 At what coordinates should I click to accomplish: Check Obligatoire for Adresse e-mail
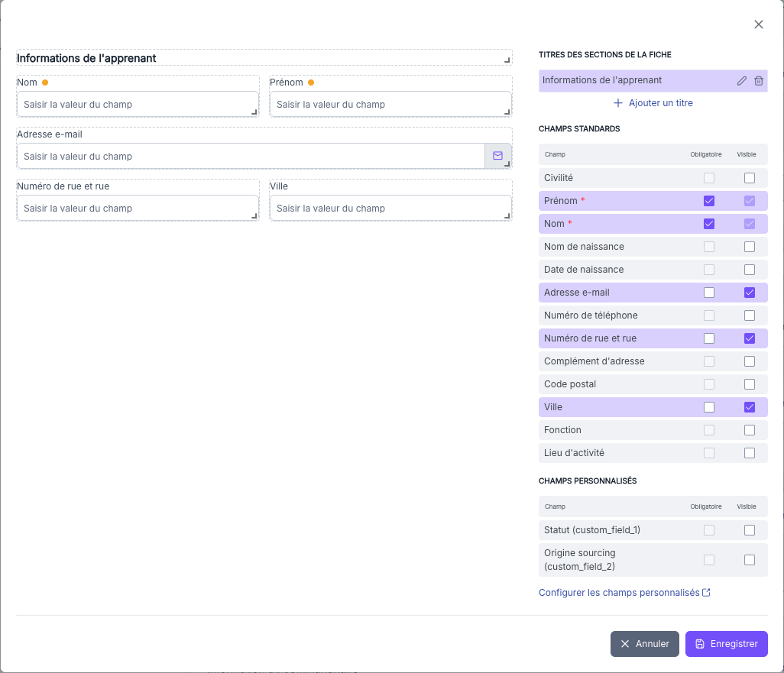(x=709, y=293)
